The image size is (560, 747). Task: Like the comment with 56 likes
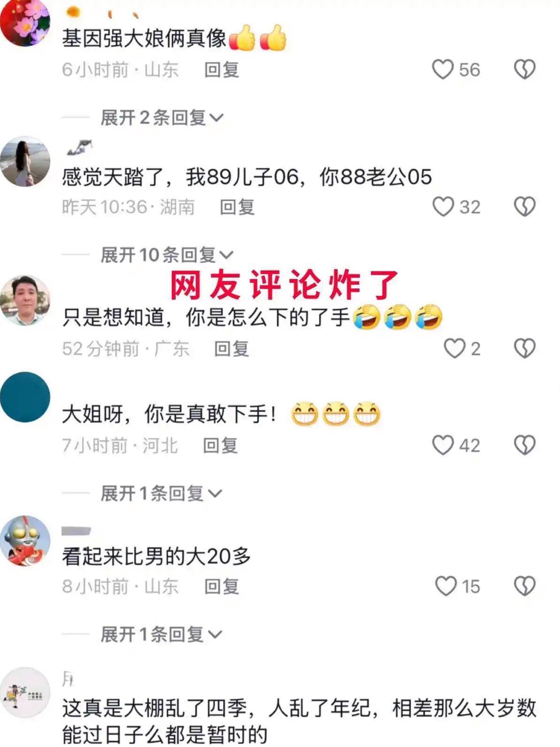tap(443, 70)
